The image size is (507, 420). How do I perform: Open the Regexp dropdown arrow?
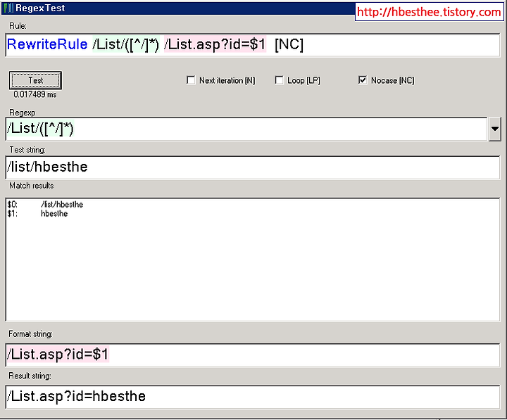[x=495, y=129]
